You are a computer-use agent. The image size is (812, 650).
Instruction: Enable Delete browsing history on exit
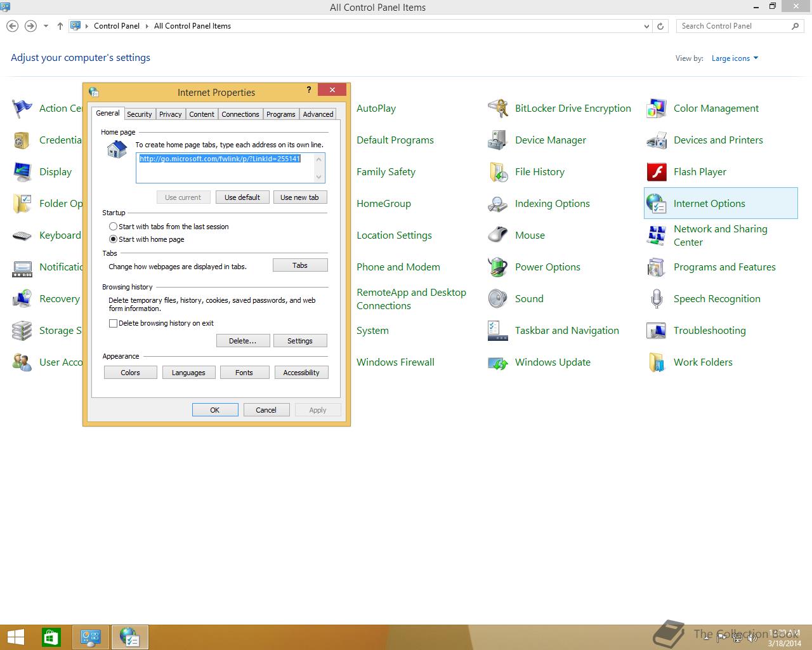(x=113, y=323)
